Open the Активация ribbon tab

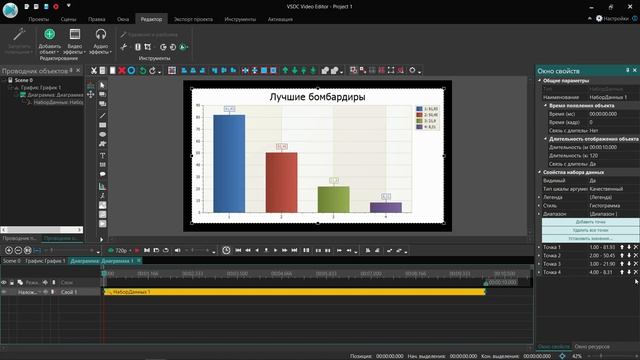[280, 19]
